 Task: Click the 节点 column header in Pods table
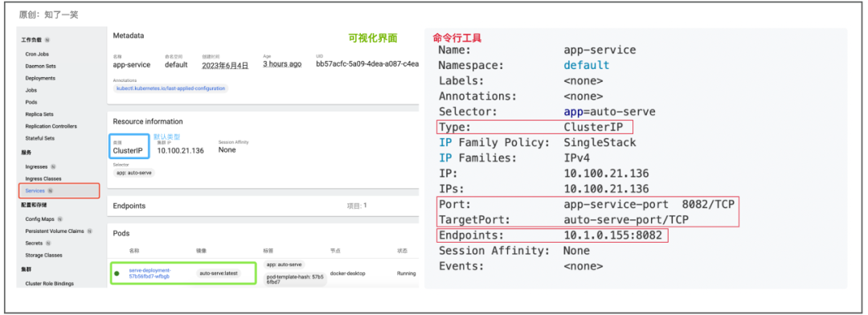335,251
